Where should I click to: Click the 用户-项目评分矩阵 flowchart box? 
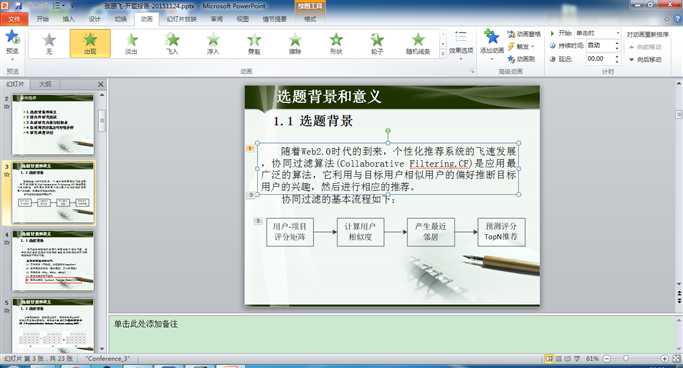(x=290, y=232)
